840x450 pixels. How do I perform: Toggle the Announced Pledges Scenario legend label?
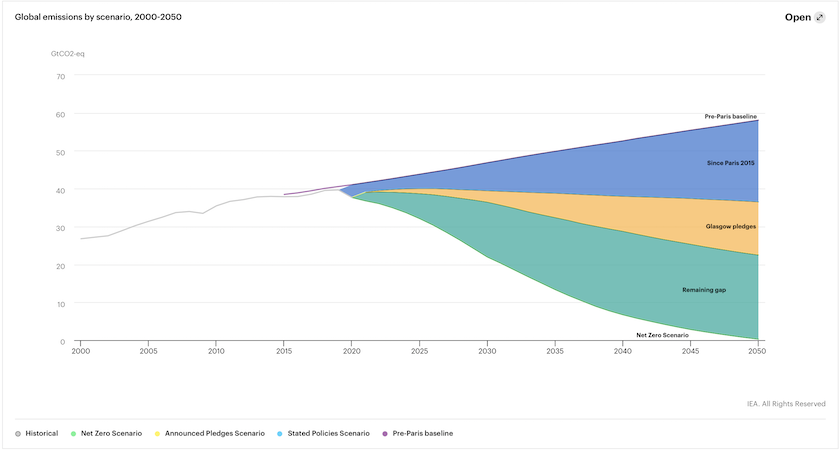(x=215, y=433)
